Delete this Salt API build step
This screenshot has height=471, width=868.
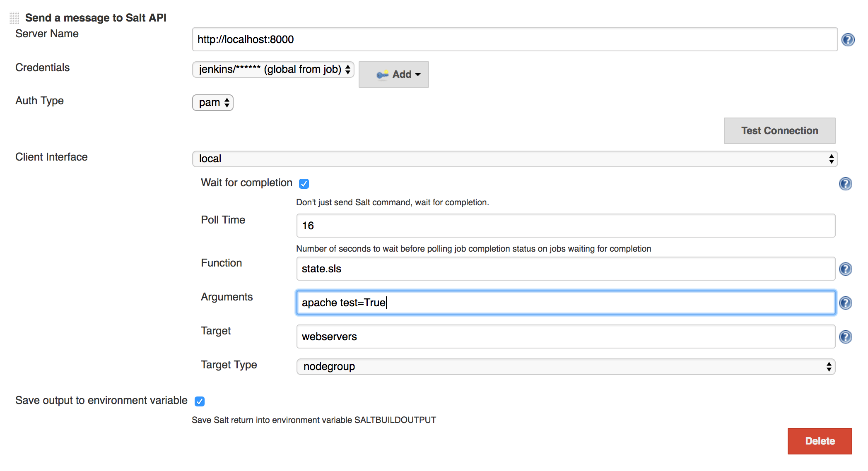click(819, 441)
